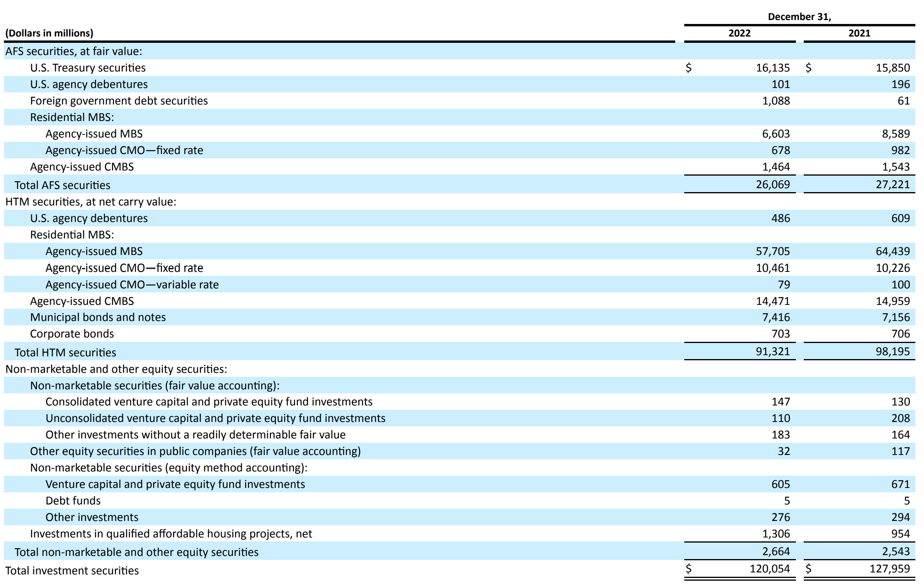Click the Foreign government debt securities row label
The height and width of the screenshot is (585, 924).
(119, 101)
